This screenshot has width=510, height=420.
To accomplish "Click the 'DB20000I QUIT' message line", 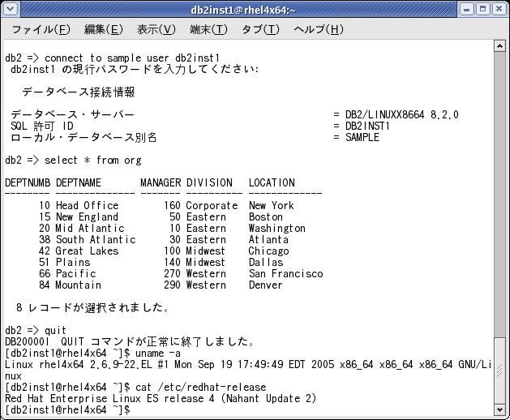I will point(130,341).
